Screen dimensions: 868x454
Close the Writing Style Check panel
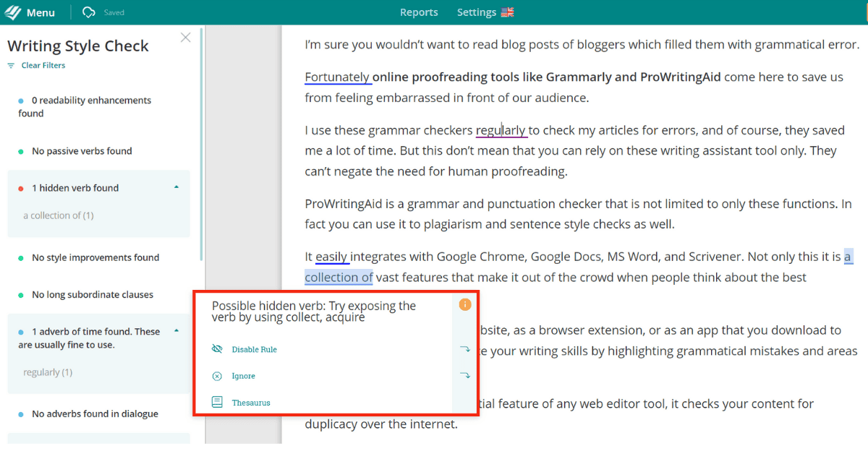(186, 38)
